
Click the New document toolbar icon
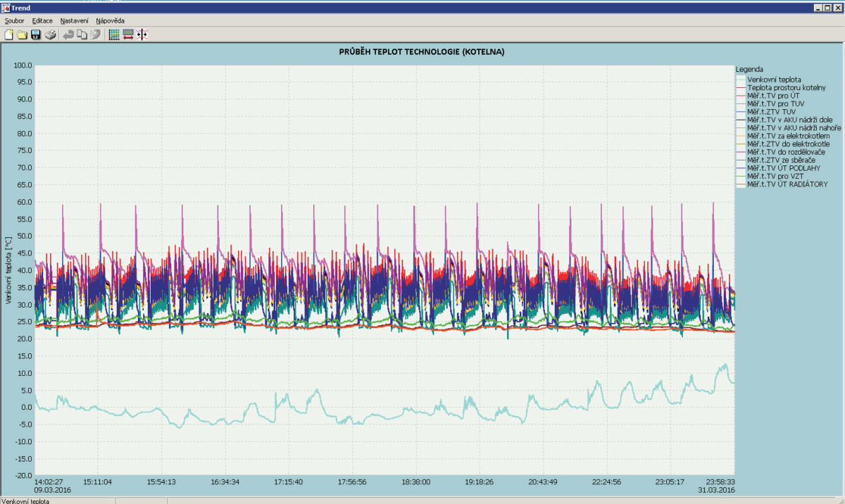pyautogui.click(x=9, y=34)
